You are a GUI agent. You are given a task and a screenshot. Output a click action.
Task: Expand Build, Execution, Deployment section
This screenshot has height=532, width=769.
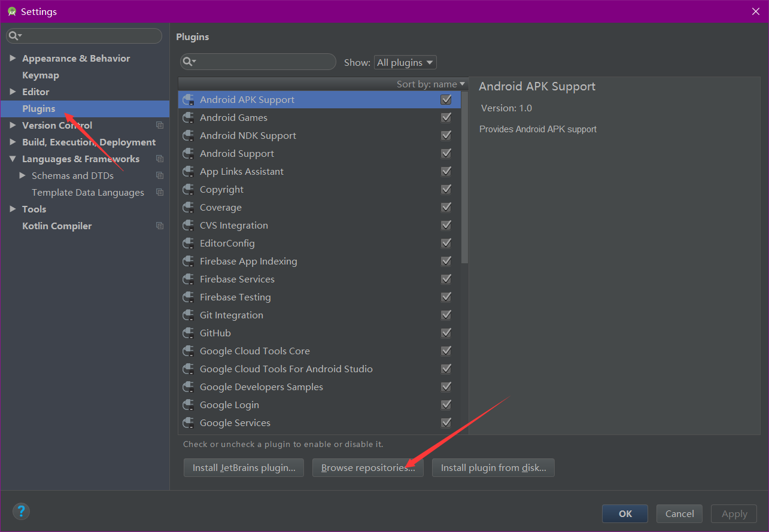[13, 142]
